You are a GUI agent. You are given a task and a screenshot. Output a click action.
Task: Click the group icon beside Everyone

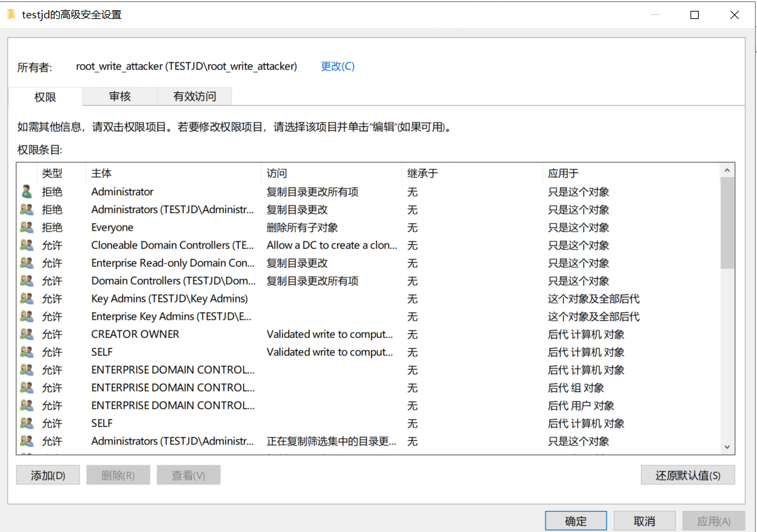click(x=26, y=227)
